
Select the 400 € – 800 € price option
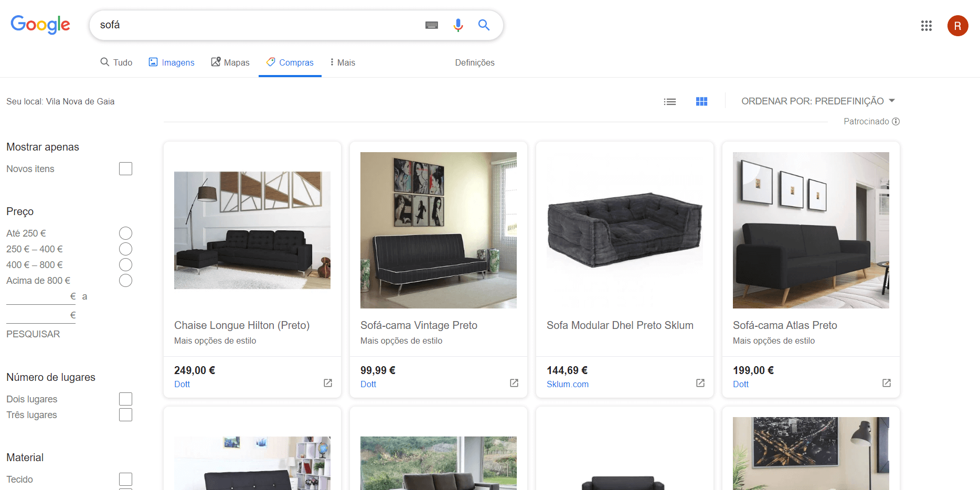tap(125, 264)
